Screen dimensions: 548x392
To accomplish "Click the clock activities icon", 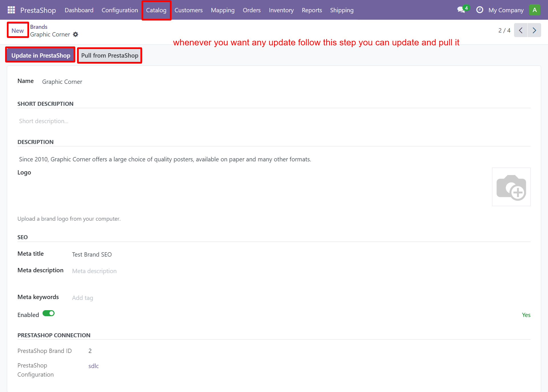I will click(x=479, y=10).
